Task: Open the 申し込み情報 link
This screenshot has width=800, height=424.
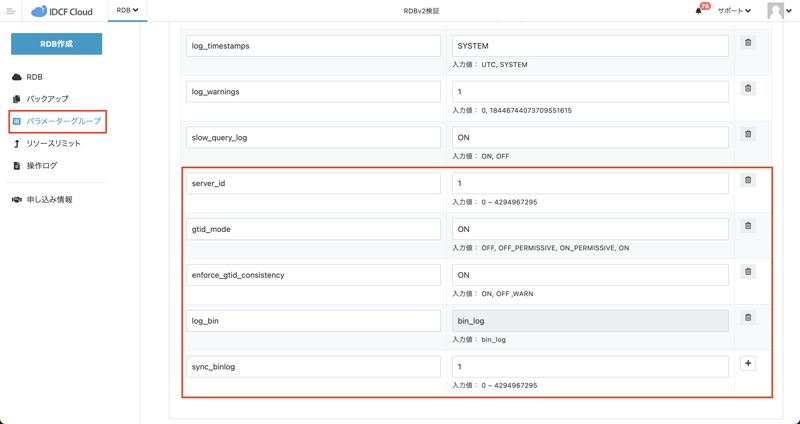Action: pyautogui.click(x=49, y=200)
